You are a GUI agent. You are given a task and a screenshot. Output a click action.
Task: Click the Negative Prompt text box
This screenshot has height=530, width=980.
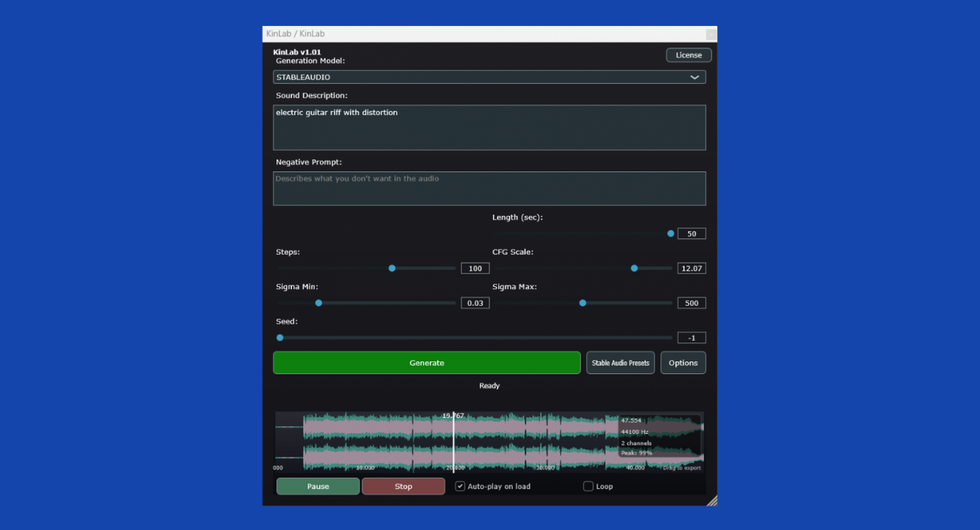click(488, 188)
